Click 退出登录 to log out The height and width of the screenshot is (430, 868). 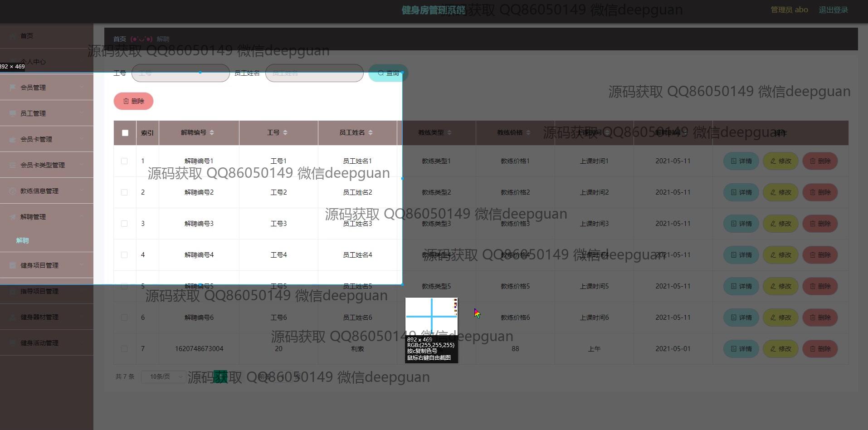[x=833, y=10]
